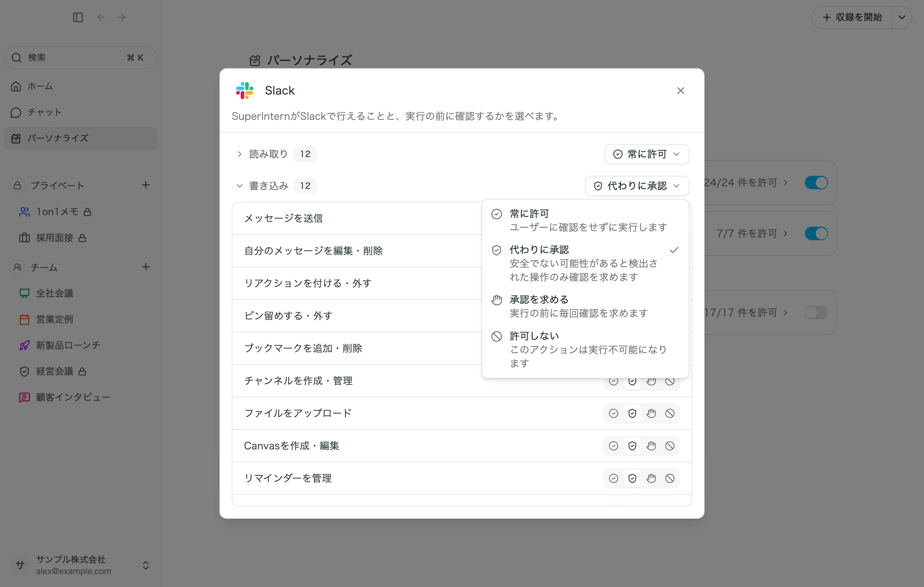This screenshot has width=924, height=587.
Task: Choose 許可しない from the permission menu
Action: click(585, 349)
